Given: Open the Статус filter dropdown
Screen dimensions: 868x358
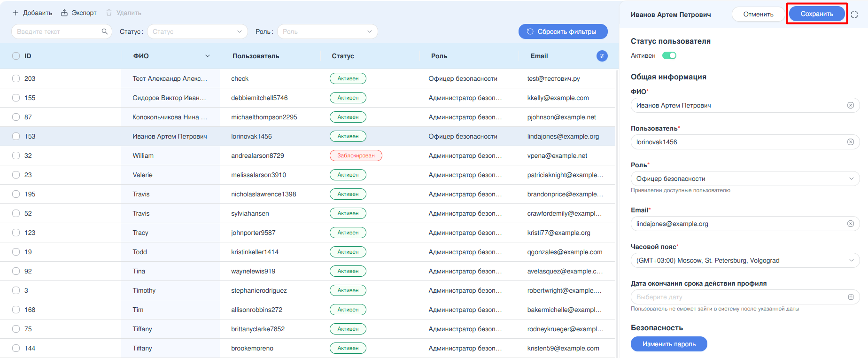Looking at the screenshot, I should [x=197, y=31].
